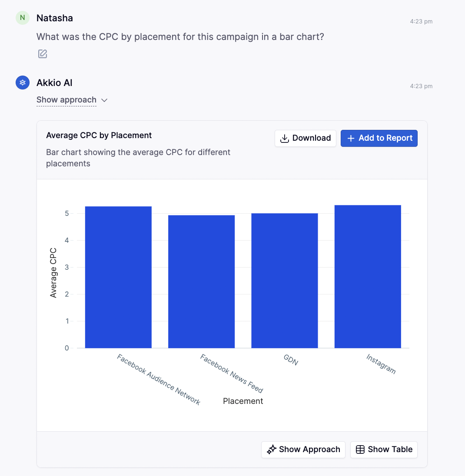465x476 pixels.
Task: Click Natasha's question message text
Action: tap(180, 37)
